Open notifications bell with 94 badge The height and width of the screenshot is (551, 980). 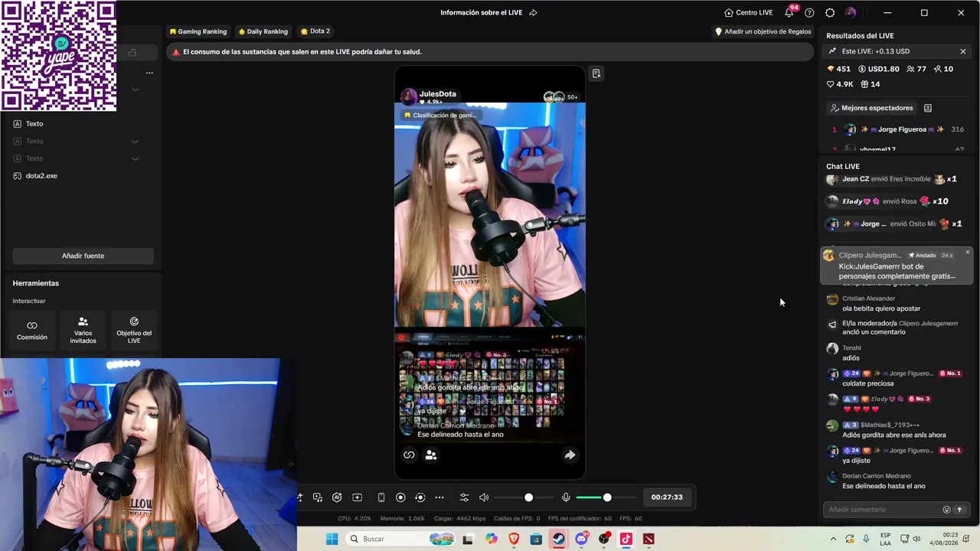pos(789,12)
